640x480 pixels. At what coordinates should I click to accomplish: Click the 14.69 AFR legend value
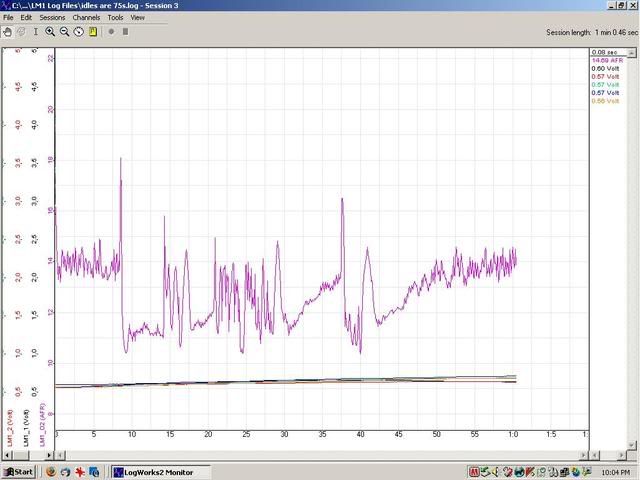click(x=604, y=60)
